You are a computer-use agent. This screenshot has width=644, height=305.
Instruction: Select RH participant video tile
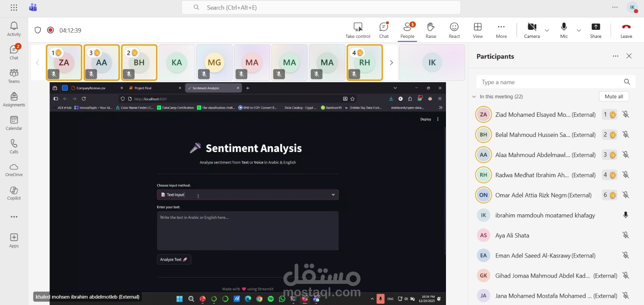point(365,62)
